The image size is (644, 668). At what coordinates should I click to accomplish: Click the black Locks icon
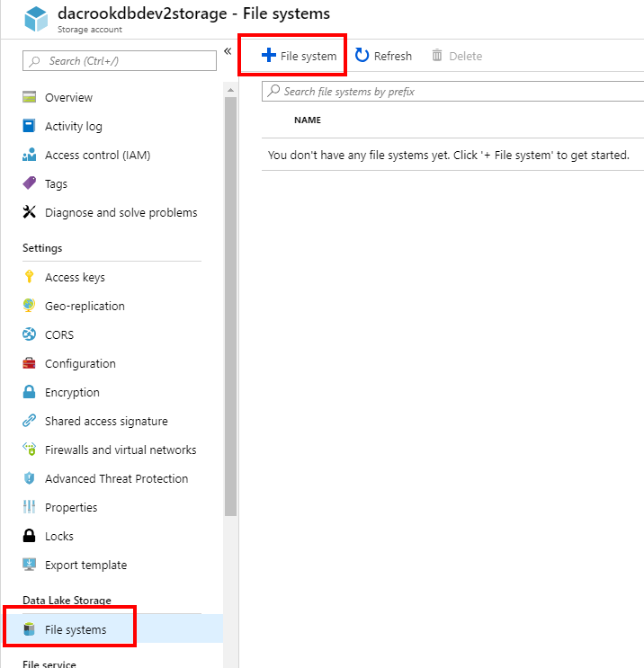point(29,536)
